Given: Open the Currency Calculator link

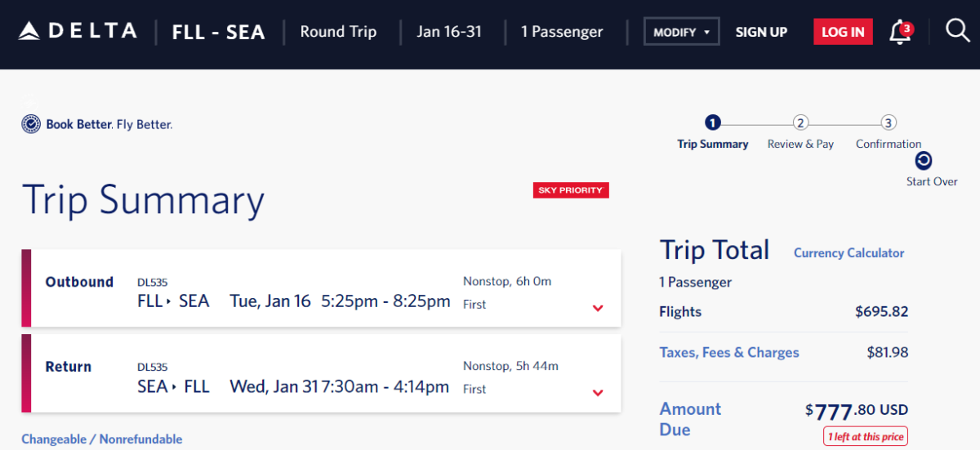Looking at the screenshot, I should pyautogui.click(x=849, y=253).
